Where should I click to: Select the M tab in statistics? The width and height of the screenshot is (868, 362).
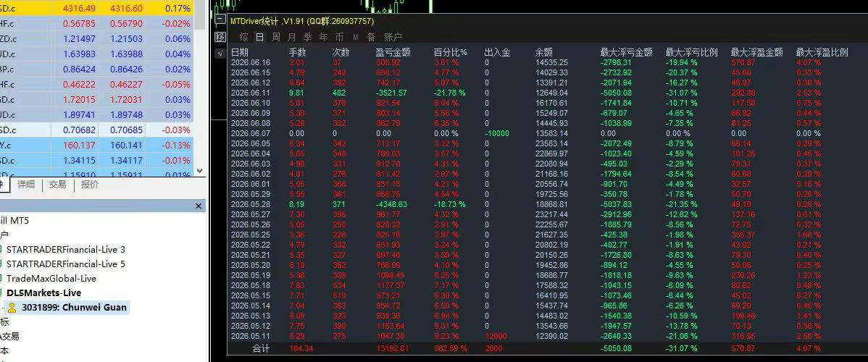[x=356, y=37]
